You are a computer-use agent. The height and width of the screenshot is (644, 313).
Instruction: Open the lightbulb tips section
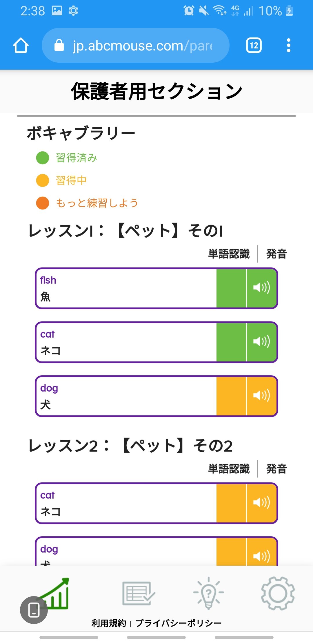coord(208,593)
